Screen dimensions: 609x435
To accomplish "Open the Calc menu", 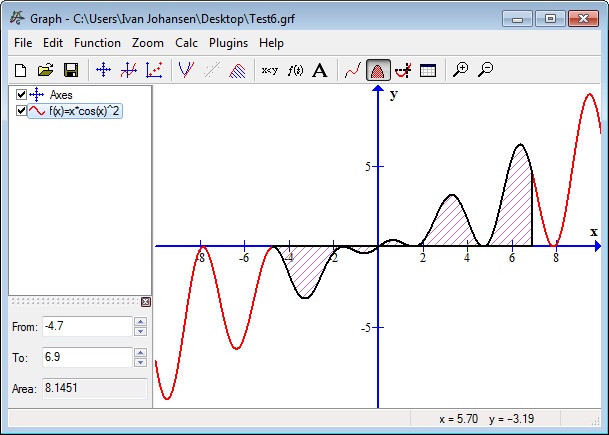I will [186, 43].
